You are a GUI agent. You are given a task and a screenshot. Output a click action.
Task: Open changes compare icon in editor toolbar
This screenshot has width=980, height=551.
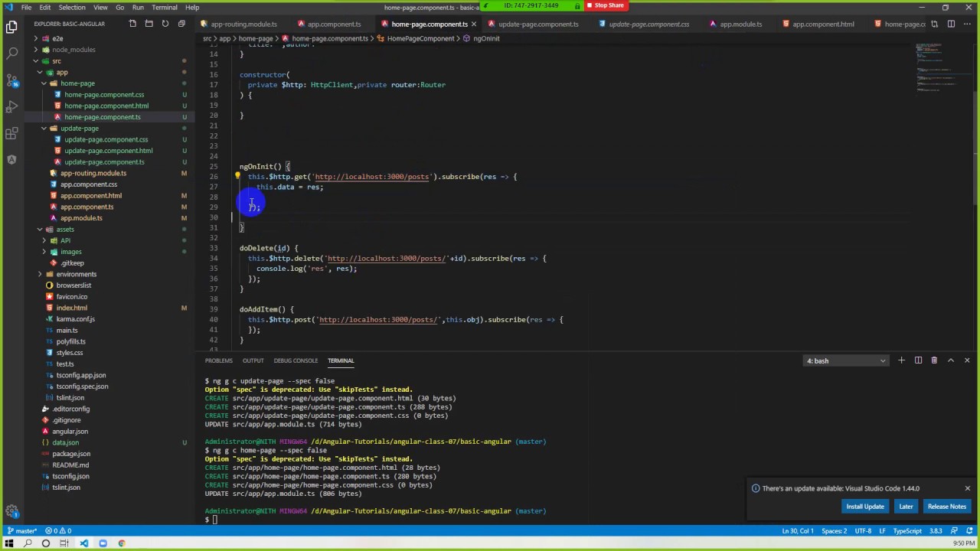[935, 24]
